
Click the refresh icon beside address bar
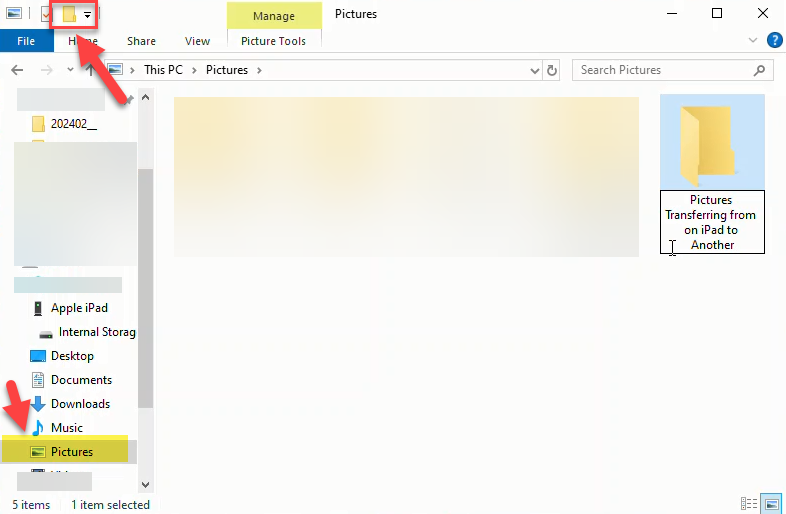[x=552, y=70]
